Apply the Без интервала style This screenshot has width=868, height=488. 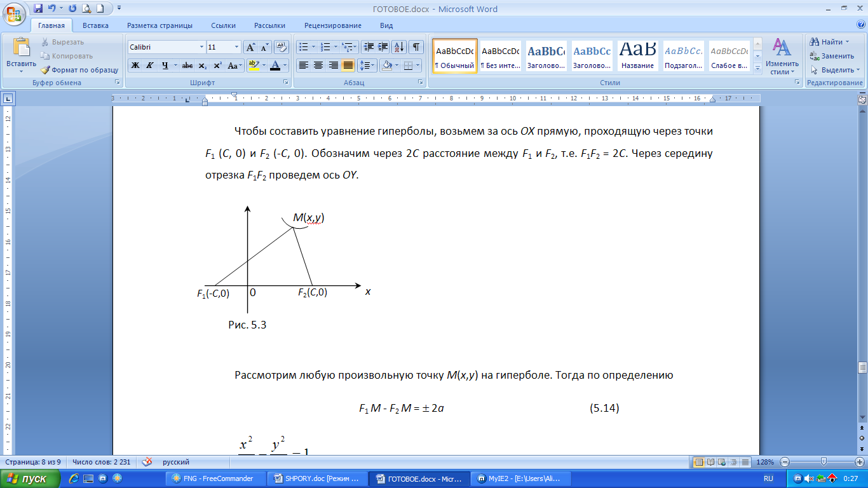coord(500,56)
